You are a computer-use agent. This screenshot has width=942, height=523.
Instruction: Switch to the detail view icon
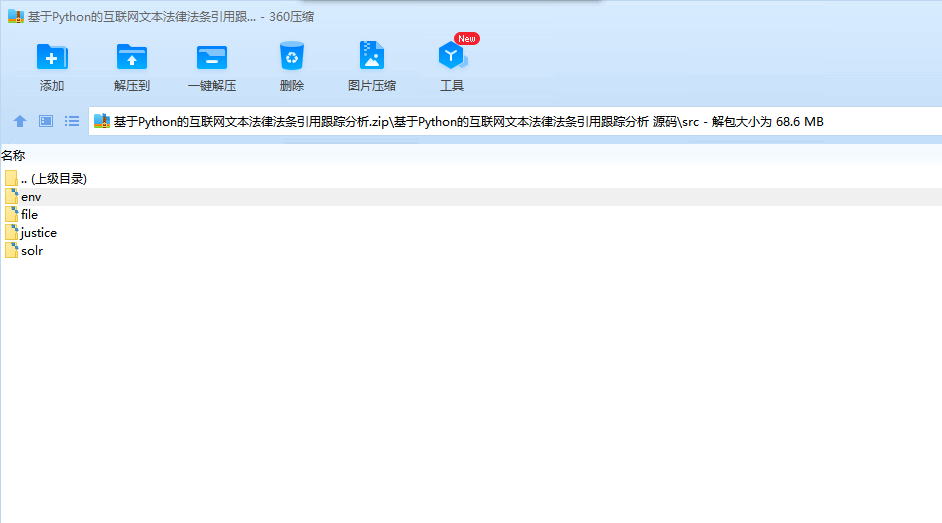point(46,121)
